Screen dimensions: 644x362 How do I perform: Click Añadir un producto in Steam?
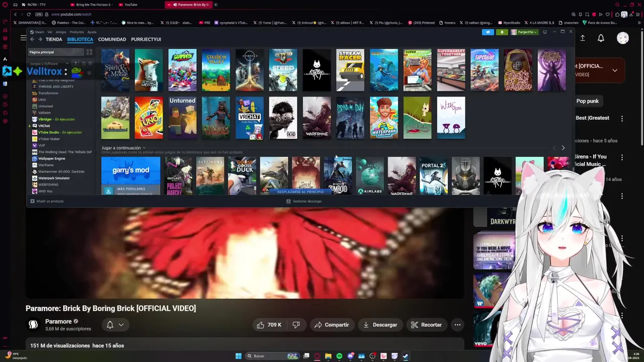pyautogui.click(x=47, y=201)
